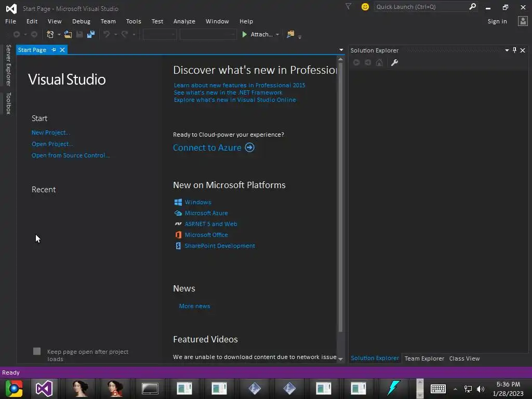Viewport: 532px width, 399px height.
Task: Open the Toolbox side tab
Action: [8, 103]
